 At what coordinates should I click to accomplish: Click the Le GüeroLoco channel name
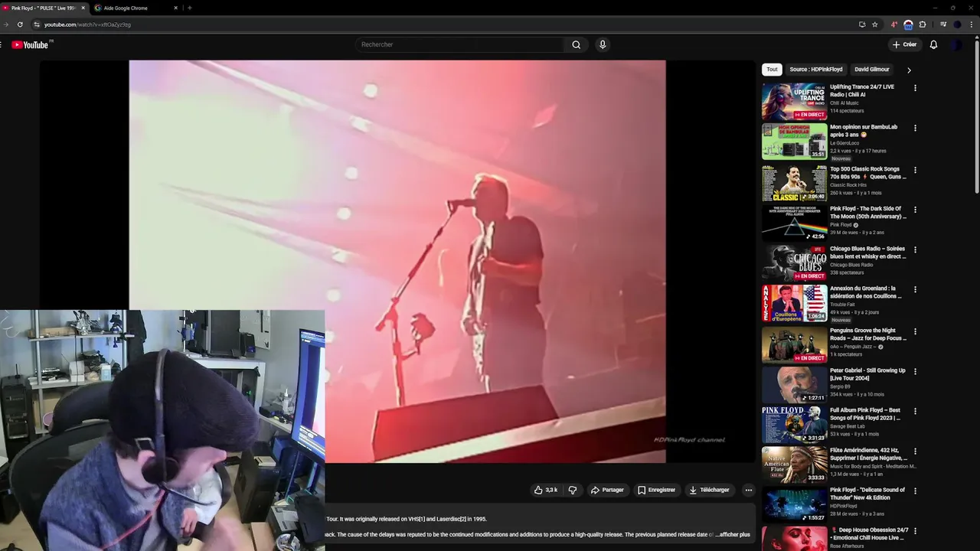click(x=844, y=143)
